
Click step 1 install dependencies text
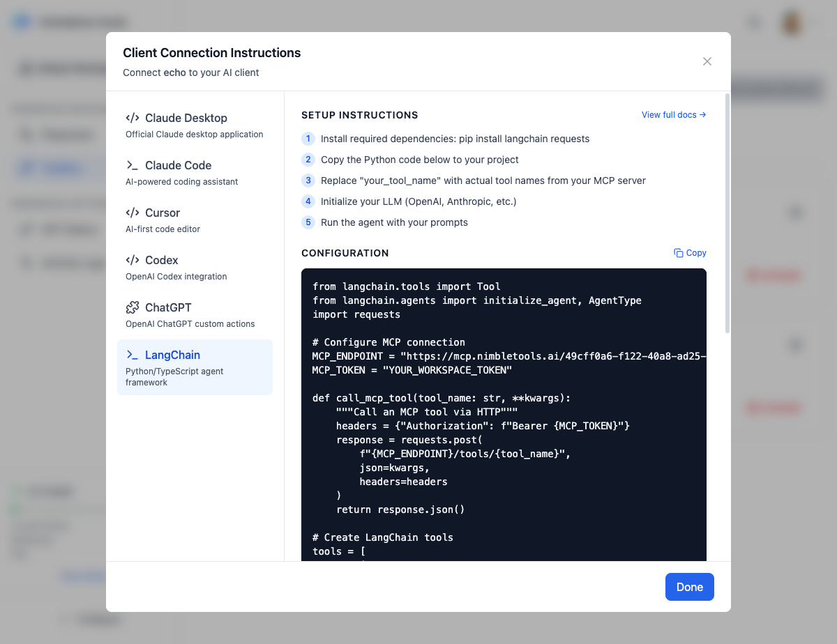(x=455, y=139)
